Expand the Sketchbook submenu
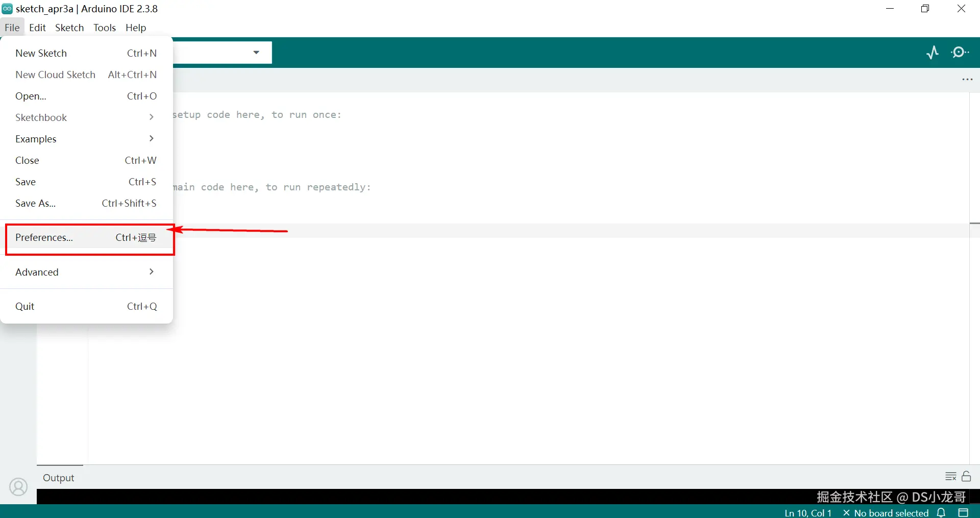 click(x=86, y=117)
